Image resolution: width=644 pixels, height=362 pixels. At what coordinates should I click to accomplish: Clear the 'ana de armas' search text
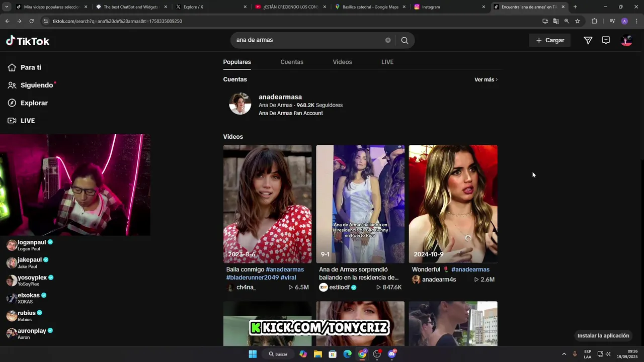click(388, 40)
